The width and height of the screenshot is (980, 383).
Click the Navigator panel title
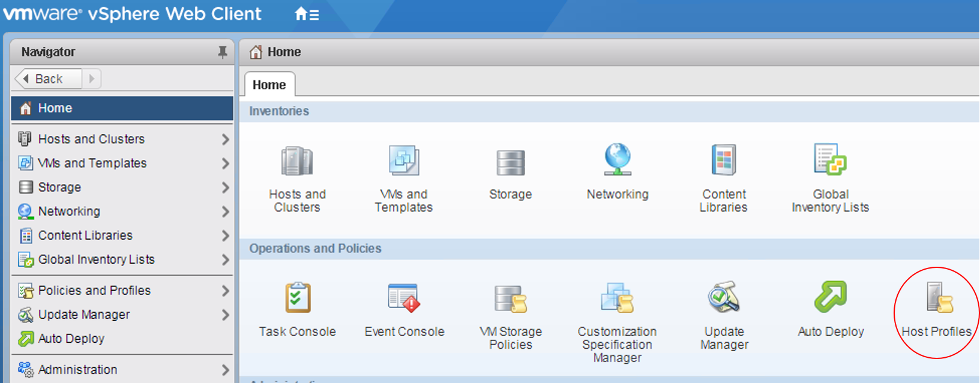tap(49, 52)
